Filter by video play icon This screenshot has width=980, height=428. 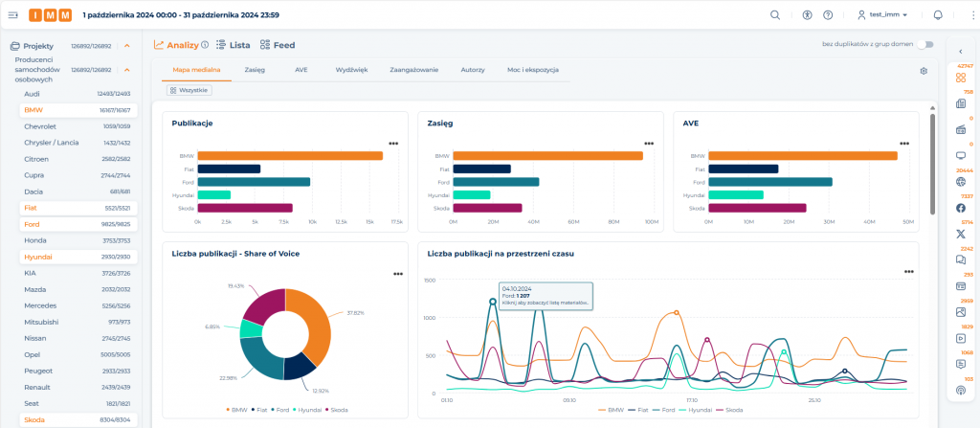961,338
